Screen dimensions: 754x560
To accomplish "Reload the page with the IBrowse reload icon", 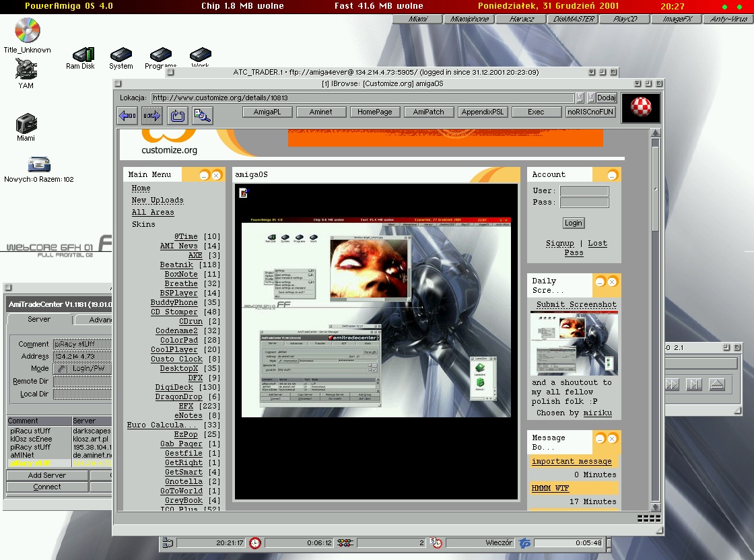I will pos(178,116).
